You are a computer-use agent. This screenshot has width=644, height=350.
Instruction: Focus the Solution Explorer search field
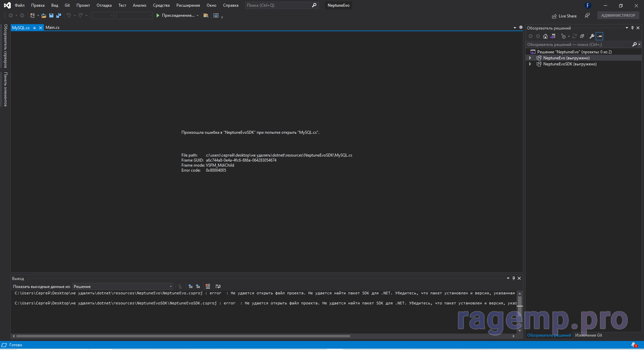click(x=579, y=44)
